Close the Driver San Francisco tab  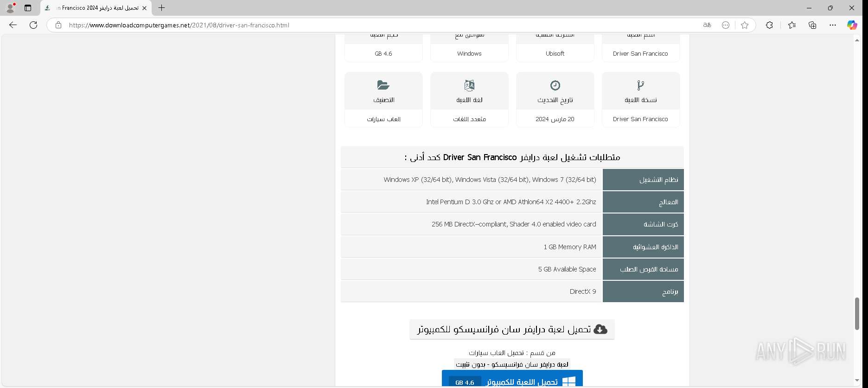(144, 8)
